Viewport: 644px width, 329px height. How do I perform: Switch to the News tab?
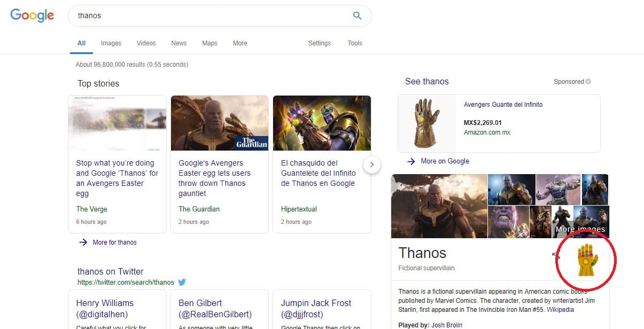click(179, 43)
